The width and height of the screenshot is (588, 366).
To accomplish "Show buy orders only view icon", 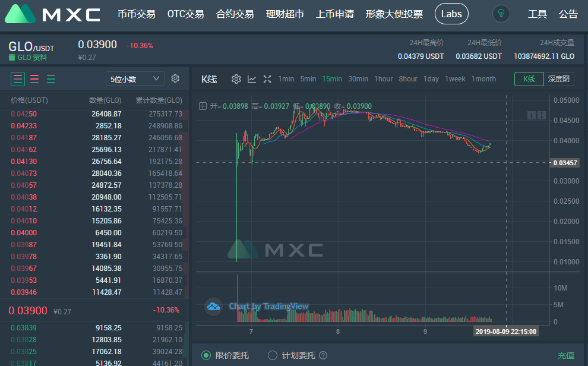I will coord(51,79).
